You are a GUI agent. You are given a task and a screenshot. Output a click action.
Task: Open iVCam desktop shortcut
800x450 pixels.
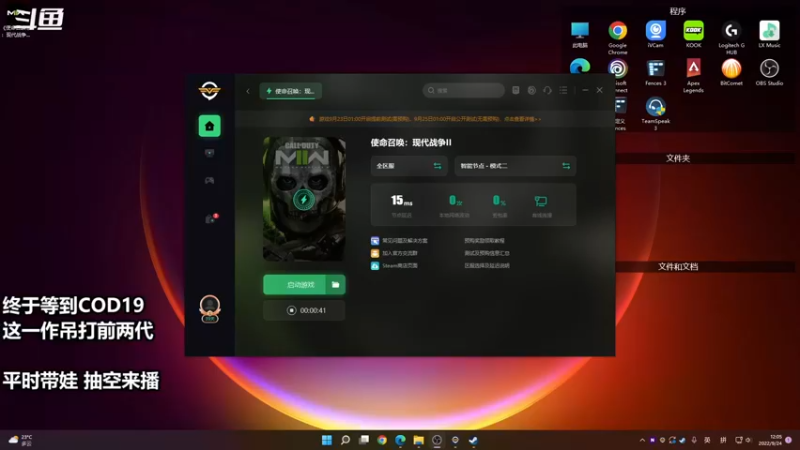pyautogui.click(x=656, y=34)
